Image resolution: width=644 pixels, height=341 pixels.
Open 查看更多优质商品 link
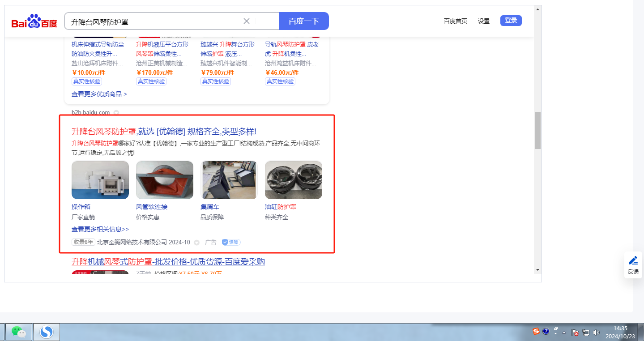[x=99, y=94]
